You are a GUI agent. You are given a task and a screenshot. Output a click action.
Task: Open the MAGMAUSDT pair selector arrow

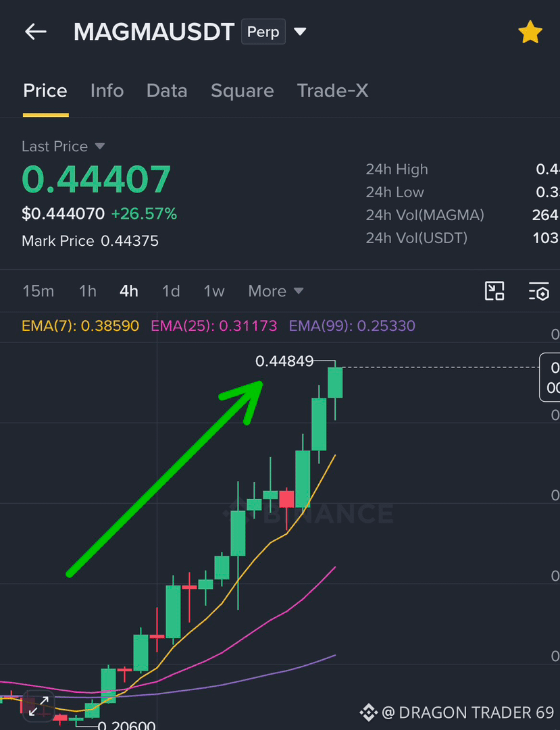pyautogui.click(x=300, y=32)
